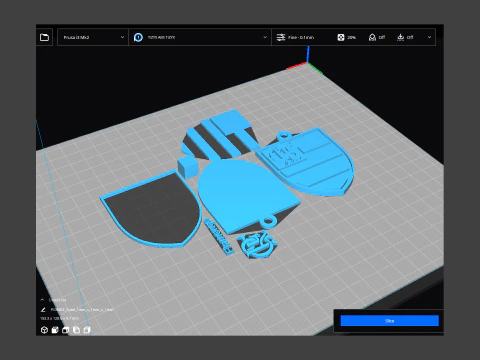This screenshot has width=480, height=360.
Task: Open file with the folder icon
Action: 44,37
